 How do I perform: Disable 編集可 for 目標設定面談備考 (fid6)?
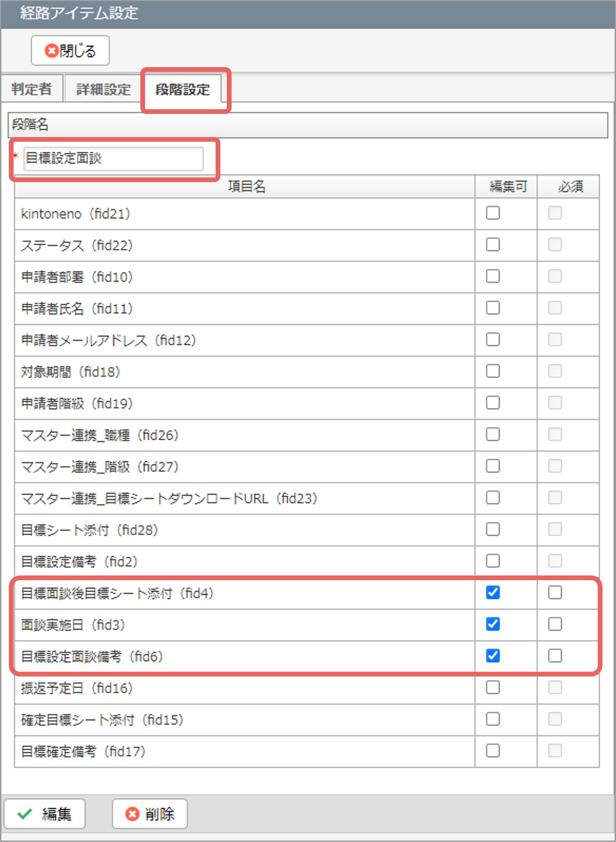coord(493,656)
